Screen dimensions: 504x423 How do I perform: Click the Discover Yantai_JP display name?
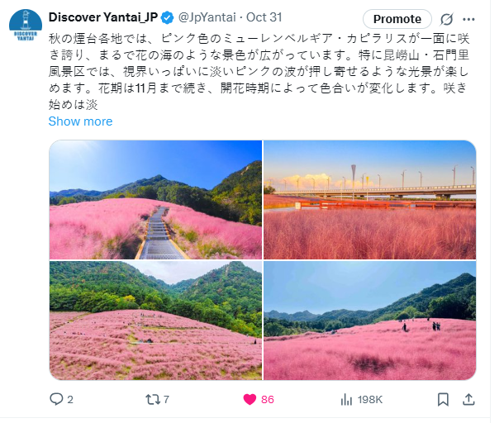[102, 17]
